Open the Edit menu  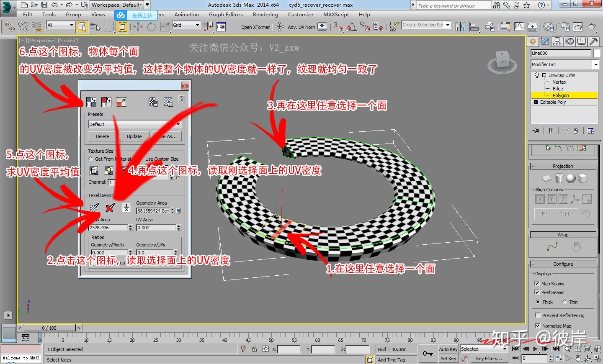point(28,15)
